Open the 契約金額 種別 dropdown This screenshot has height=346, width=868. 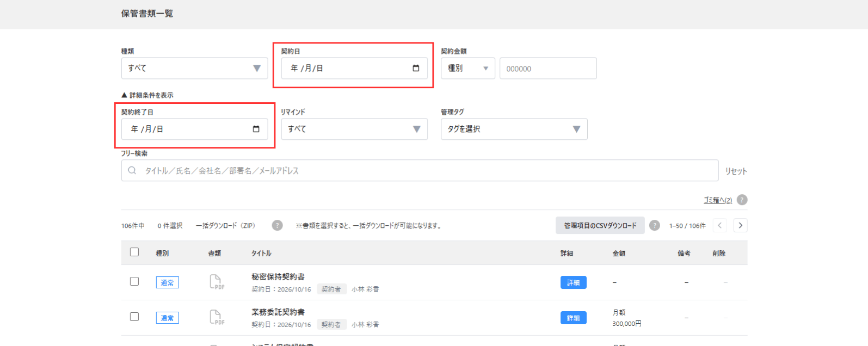468,68
